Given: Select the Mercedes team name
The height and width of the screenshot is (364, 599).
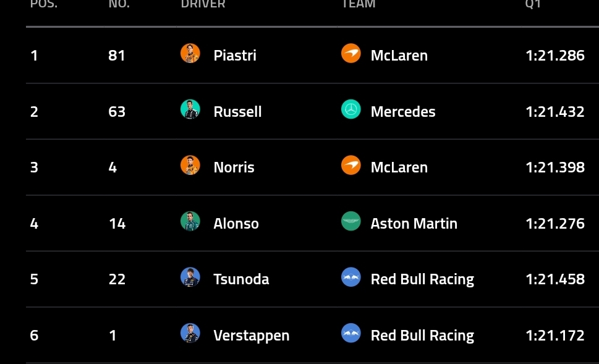Looking at the screenshot, I should pos(403,112).
